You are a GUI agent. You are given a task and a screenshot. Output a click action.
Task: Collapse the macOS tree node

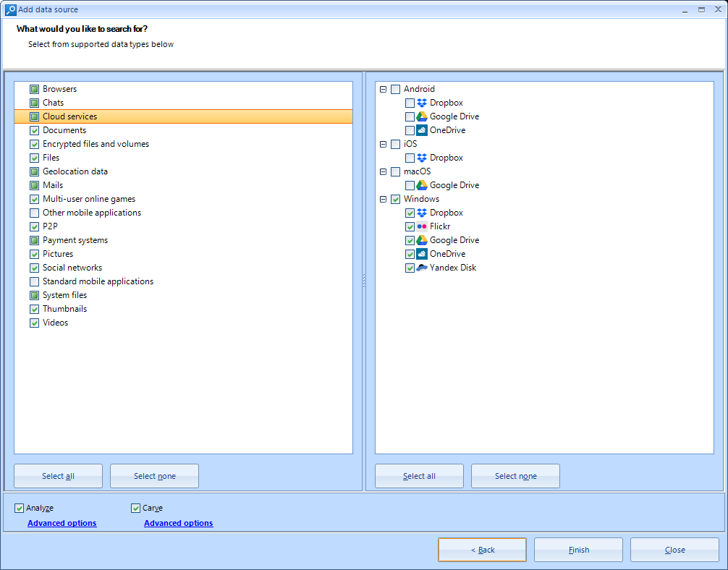(x=383, y=171)
